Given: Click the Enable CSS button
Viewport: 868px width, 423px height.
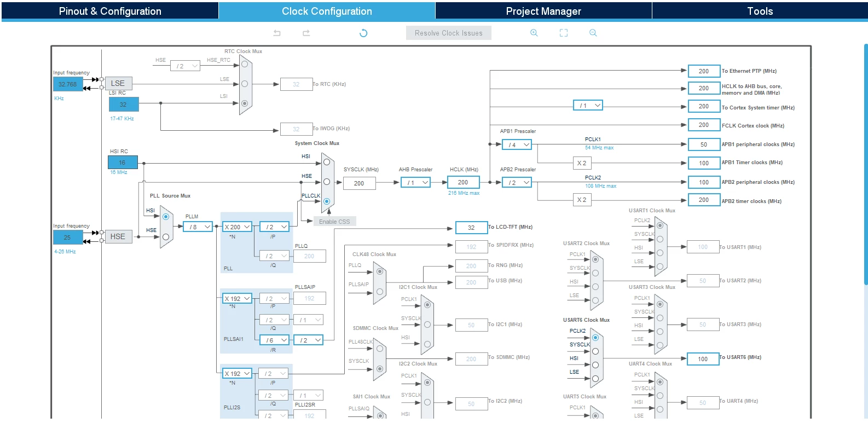Looking at the screenshot, I should click(334, 222).
